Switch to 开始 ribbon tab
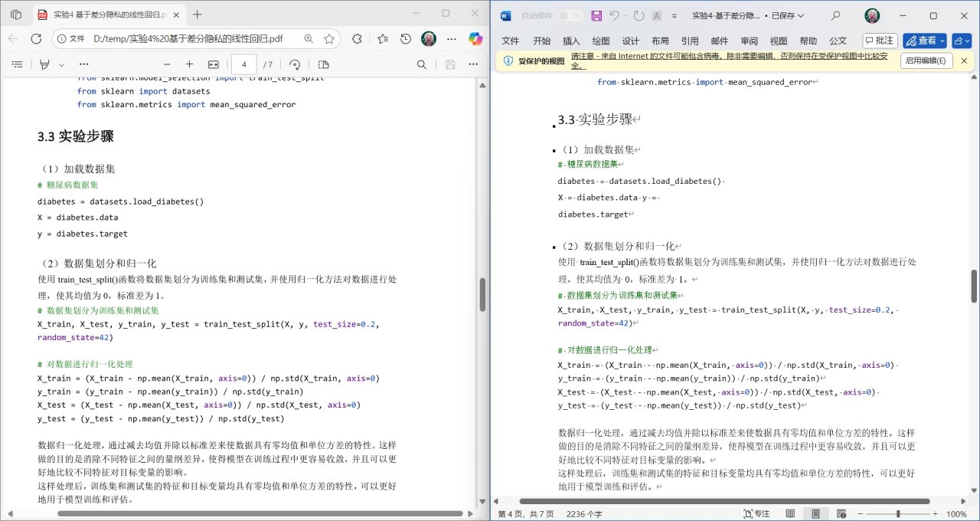This screenshot has width=980, height=521. click(542, 41)
